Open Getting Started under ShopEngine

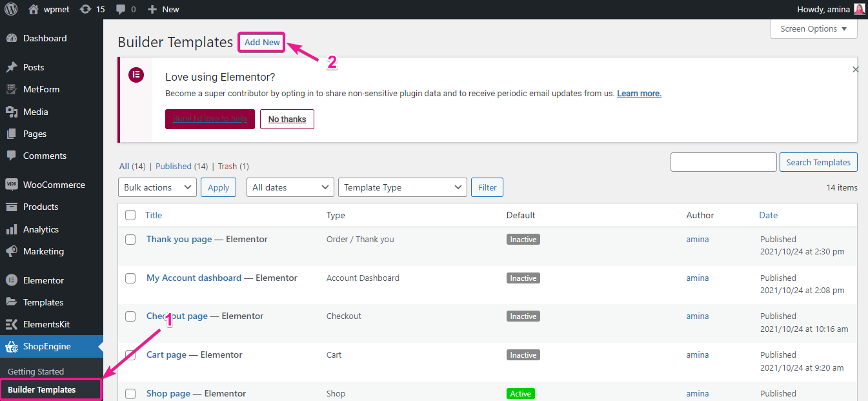[x=36, y=371]
